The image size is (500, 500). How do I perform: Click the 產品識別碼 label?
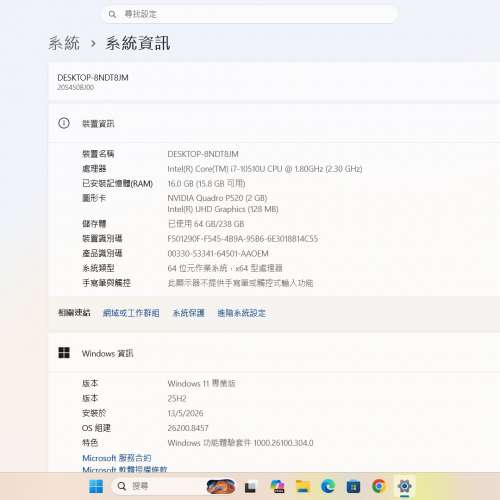point(102,253)
